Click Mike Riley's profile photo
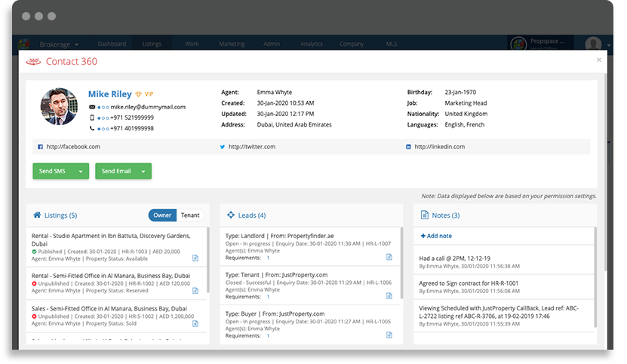Screen dimensions: 627x364 point(59,107)
